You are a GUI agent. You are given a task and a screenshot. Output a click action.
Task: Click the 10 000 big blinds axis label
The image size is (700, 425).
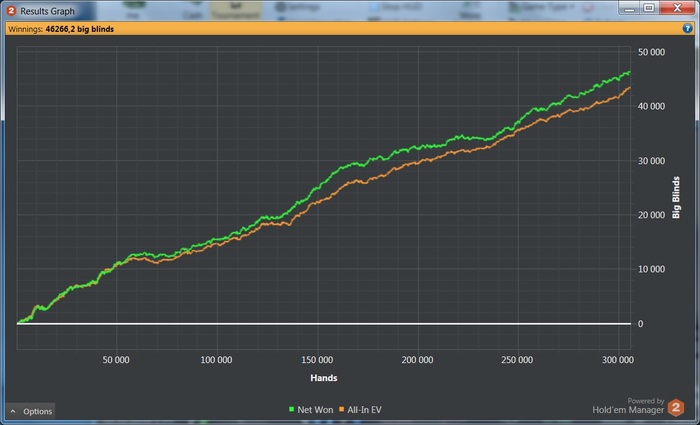[651, 269]
